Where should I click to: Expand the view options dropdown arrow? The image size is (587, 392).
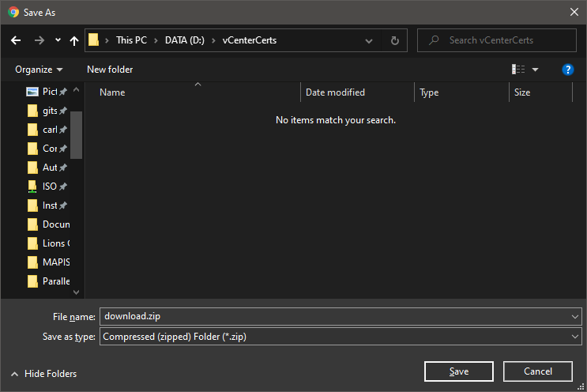pyautogui.click(x=536, y=70)
